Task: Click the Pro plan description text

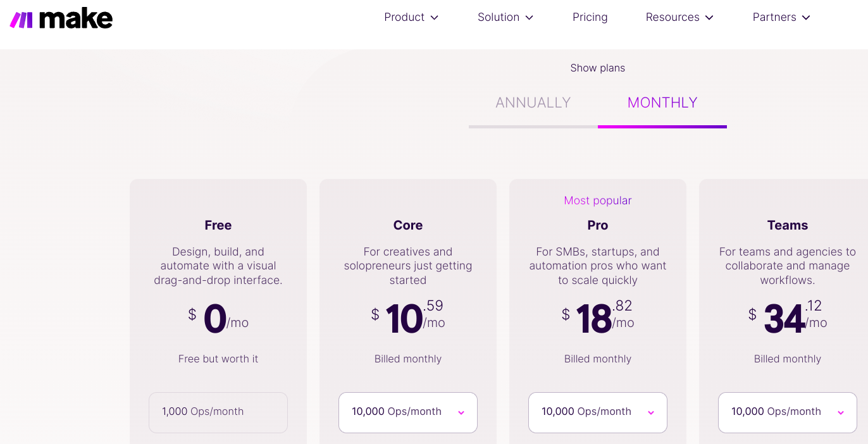Action: point(598,266)
